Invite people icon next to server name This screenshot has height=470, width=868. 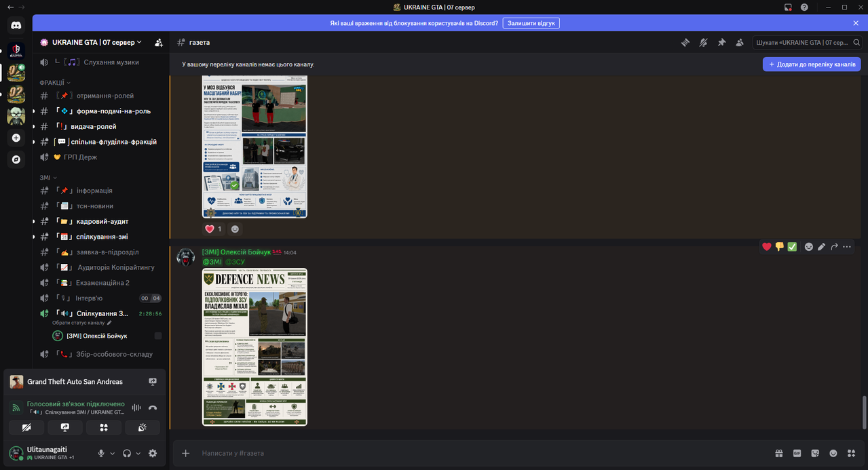(x=159, y=42)
